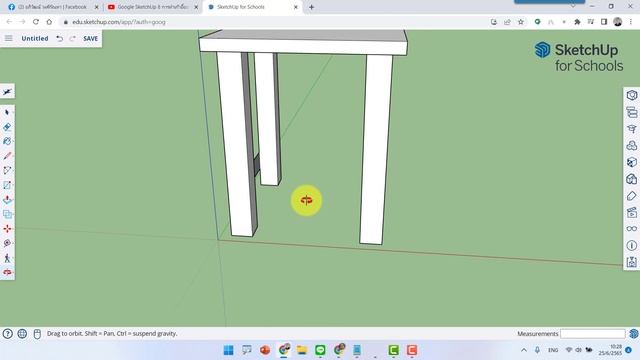
Task: Select the Arc tool
Action: pos(7,171)
